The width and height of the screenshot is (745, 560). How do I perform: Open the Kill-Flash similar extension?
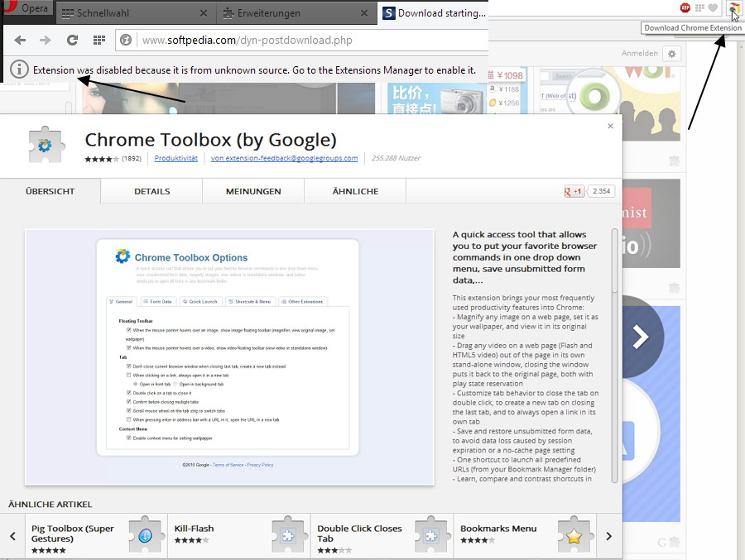point(239,536)
